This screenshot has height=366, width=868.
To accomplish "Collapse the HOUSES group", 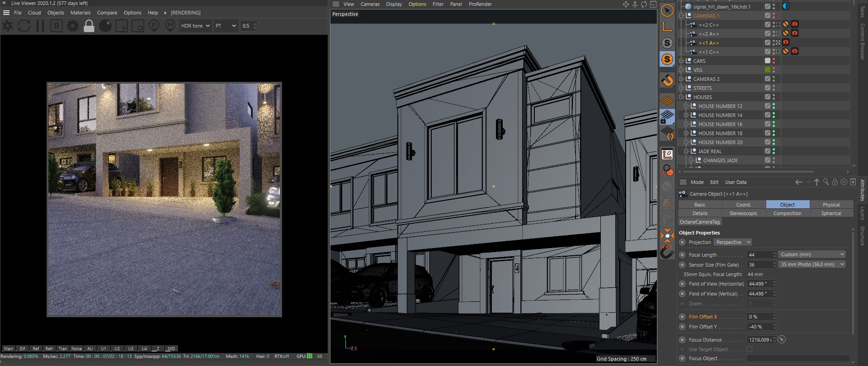I will tap(681, 97).
